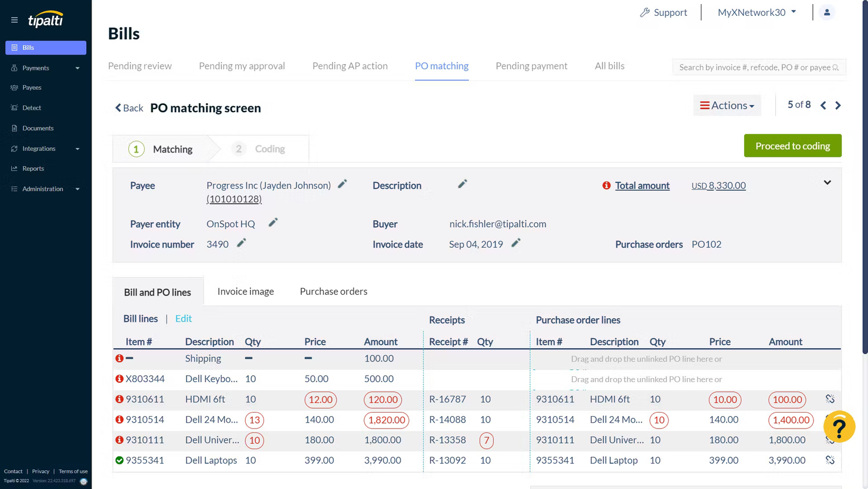This screenshot has height=489, width=868.
Task: Switch to the Invoice image tab
Action: pos(245,291)
